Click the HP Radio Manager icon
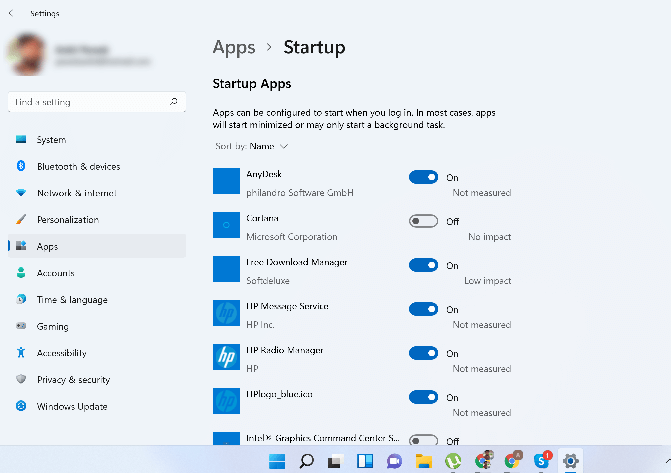 226,357
